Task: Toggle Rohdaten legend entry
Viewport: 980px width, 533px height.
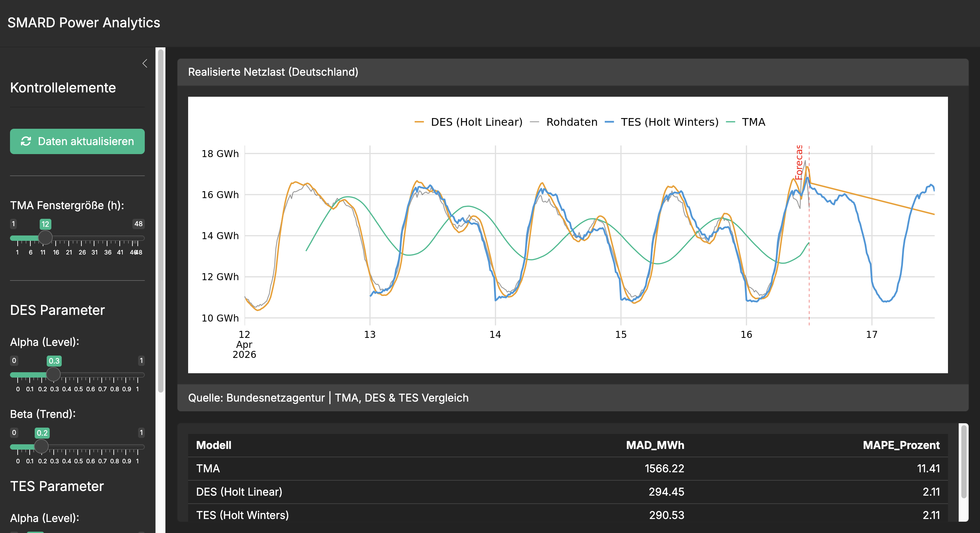Action: (x=564, y=122)
